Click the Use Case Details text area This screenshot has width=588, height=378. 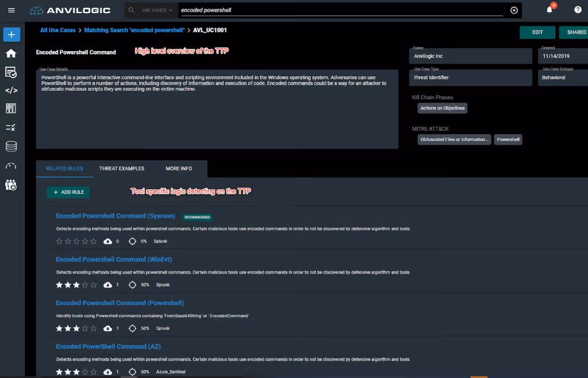(x=217, y=109)
